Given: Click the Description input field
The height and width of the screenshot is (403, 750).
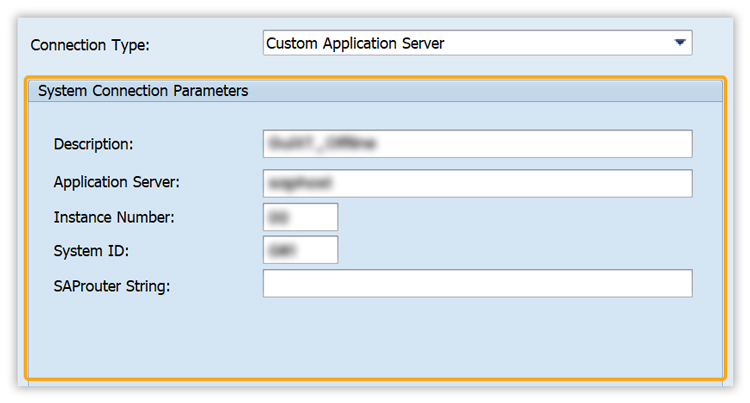Looking at the screenshot, I should tap(477, 143).
